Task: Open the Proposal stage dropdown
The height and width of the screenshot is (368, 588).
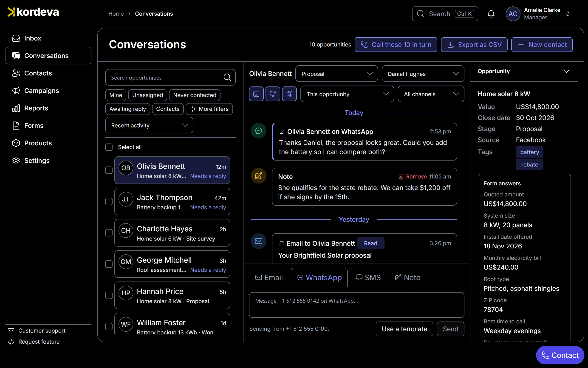Action: click(x=336, y=74)
